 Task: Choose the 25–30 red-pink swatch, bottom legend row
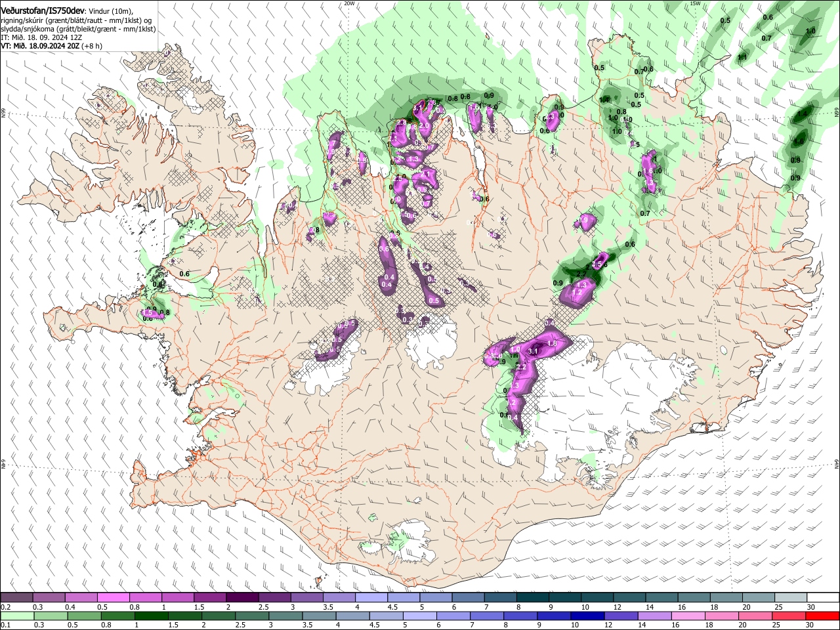787,616
